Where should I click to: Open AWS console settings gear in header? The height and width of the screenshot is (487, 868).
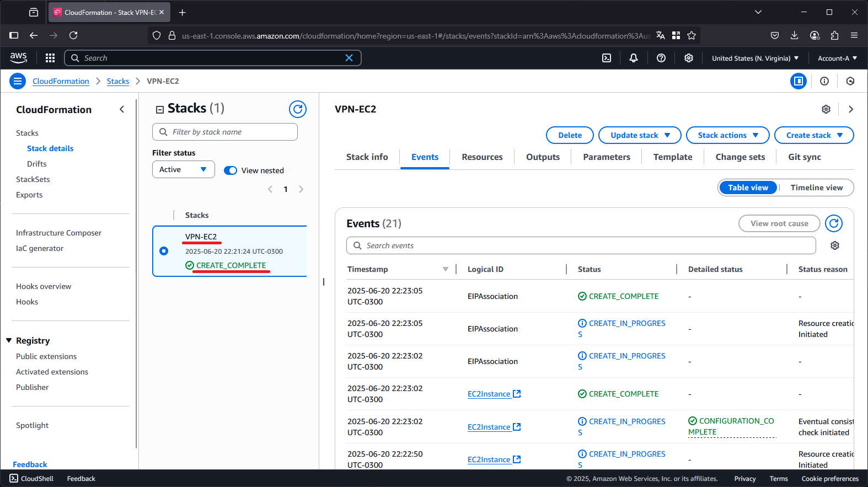pos(689,58)
